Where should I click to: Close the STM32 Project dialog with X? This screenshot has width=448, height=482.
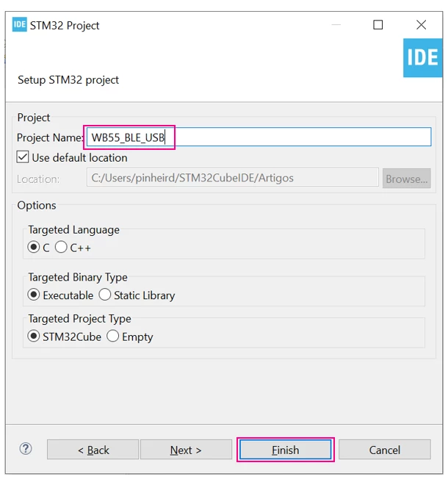tap(421, 24)
